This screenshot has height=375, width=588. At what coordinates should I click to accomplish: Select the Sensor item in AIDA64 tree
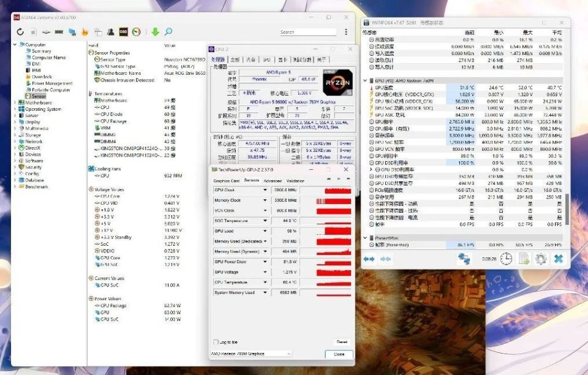pyautogui.click(x=39, y=96)
